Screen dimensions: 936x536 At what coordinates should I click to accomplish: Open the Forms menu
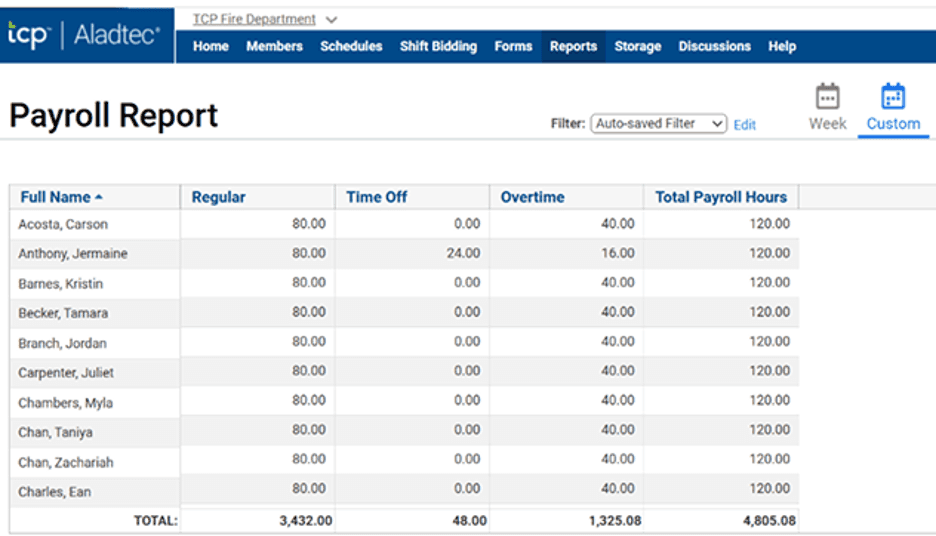click(x=513, y=46)
